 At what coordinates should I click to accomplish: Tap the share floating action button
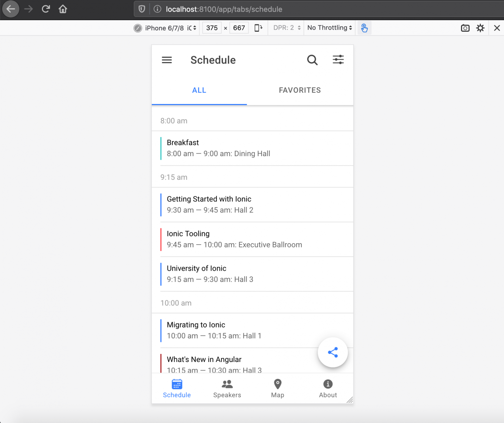[333, 352]
